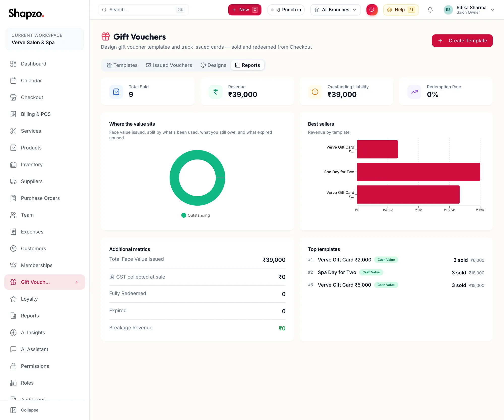Click the red chat assistant icon
The width and height of the screenshot is (504, 420).
372,10
